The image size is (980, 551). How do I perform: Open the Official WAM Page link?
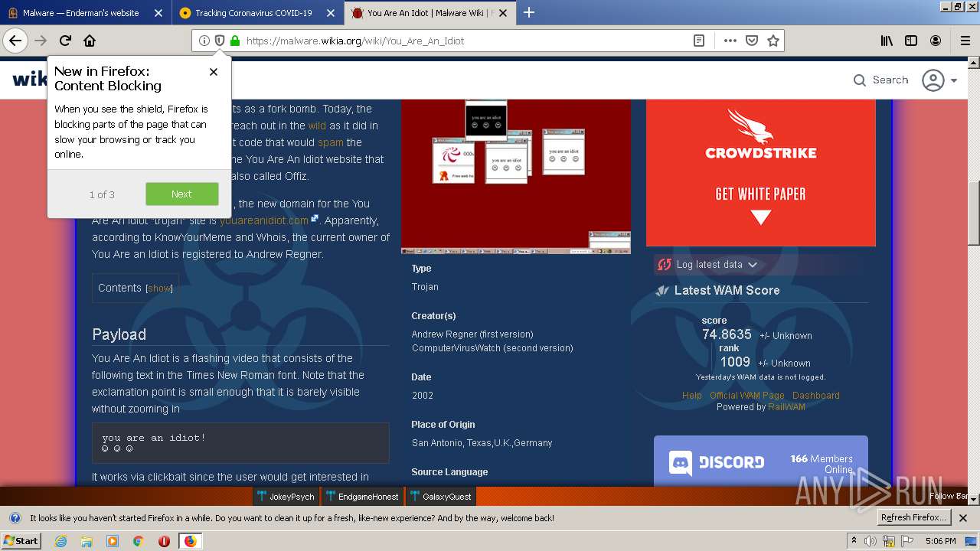pos(747,396)
